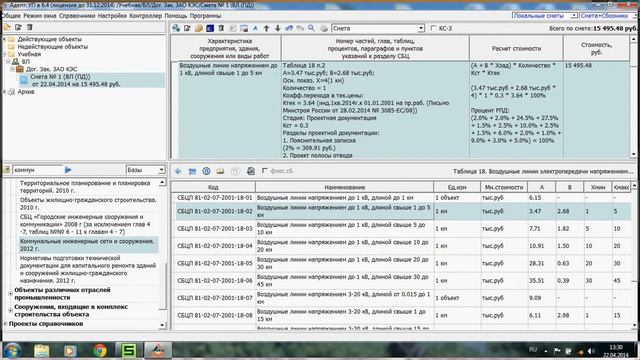Expand the Действующие объекты tree node
Viewport: 640px width, 360px height.
click(4, 39)
